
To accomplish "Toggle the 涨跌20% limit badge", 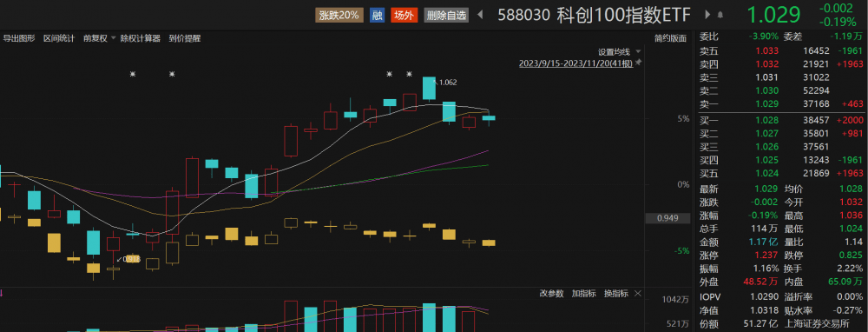I will 339,16.
